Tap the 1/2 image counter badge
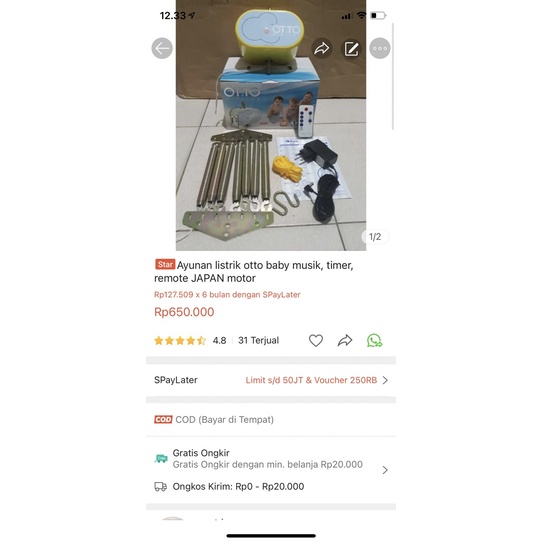This screenshot has height=543, width=543. point(375,237)
